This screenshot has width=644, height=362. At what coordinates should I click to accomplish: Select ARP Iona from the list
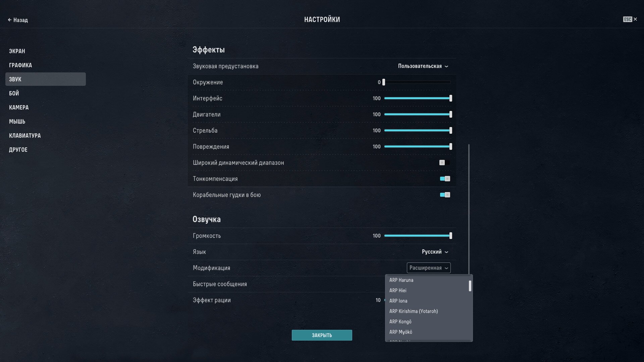click(398, 301)
